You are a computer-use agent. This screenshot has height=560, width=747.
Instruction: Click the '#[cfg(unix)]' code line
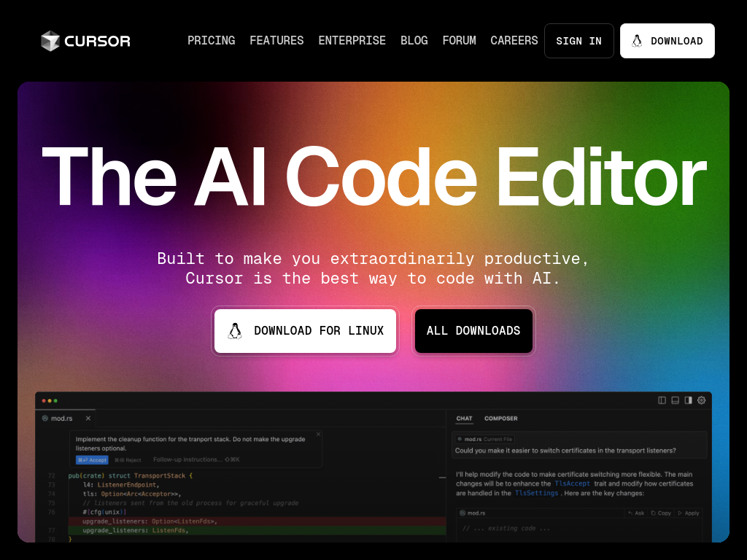pyautogui.click(x=104, y=512)
